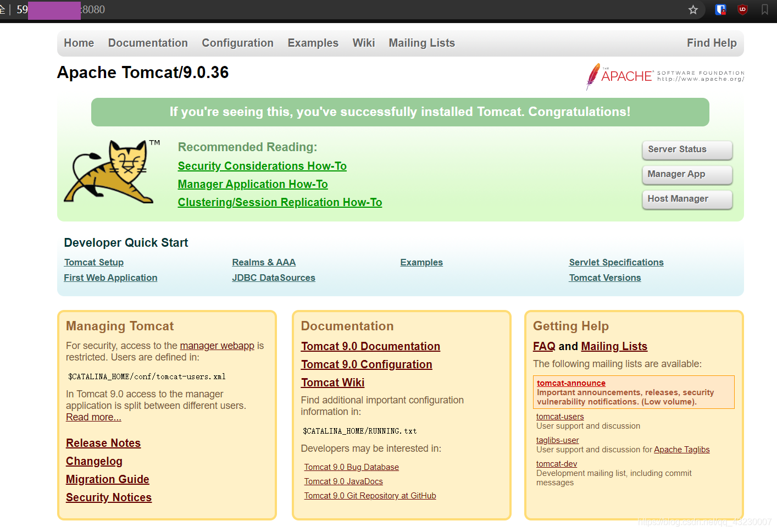Screen dimensions: 777x532
Task: Open the Host Manager button
Action: pos(687,199)
